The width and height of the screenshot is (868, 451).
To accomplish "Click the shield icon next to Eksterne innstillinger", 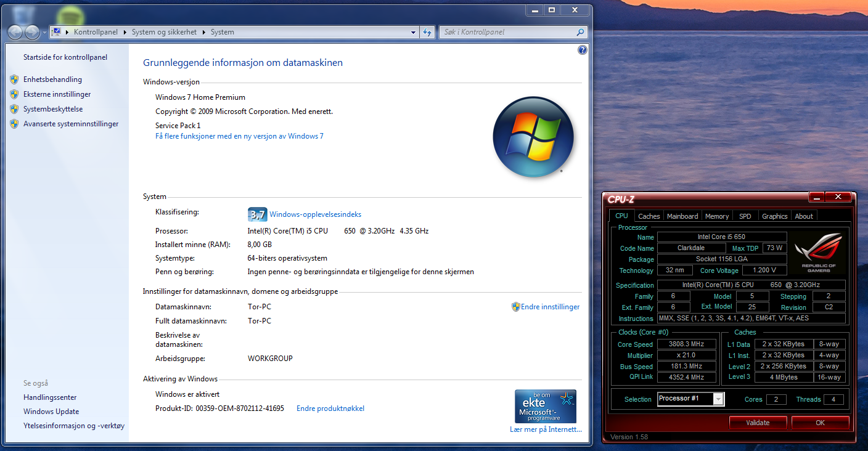I will (x=14, y=94).
